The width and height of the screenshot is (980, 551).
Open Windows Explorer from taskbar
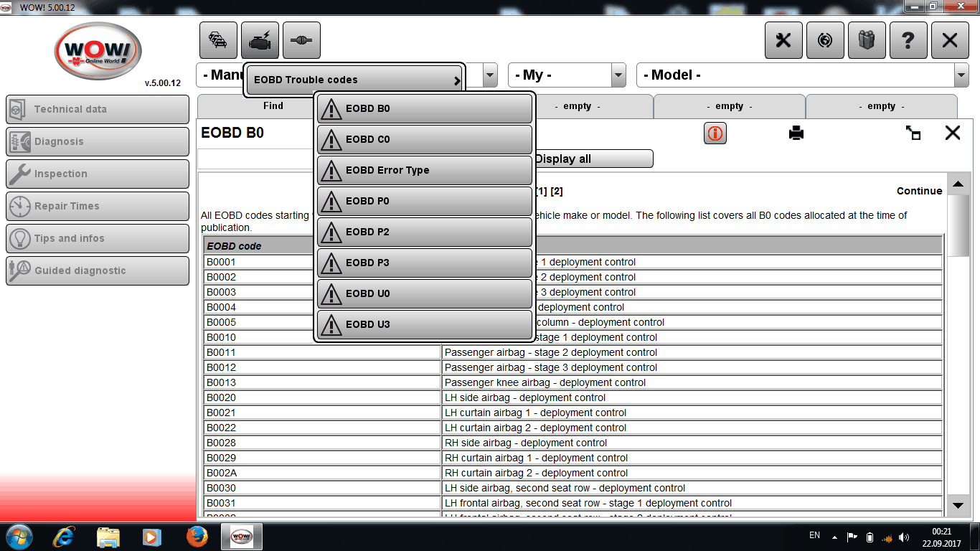pos(108,537)
